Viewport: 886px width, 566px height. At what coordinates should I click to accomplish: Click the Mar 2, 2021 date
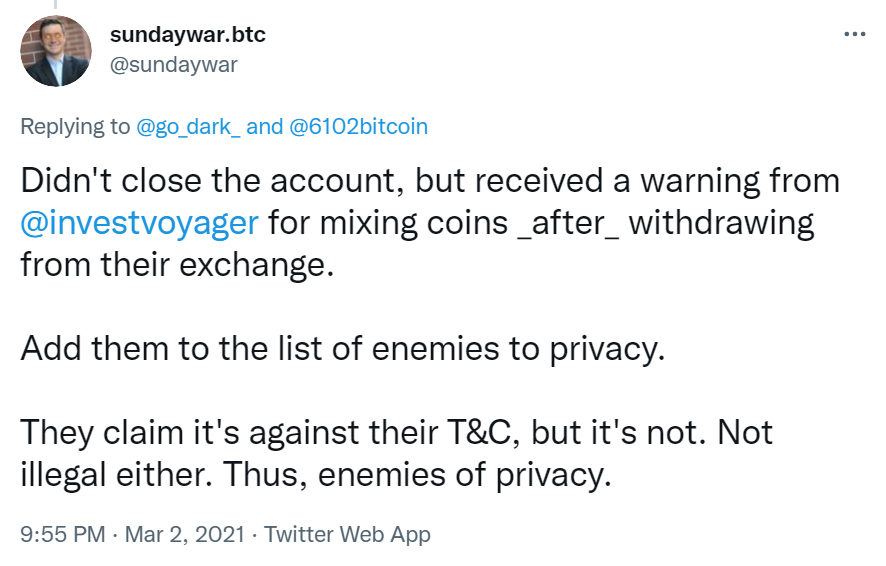point(186,534)
